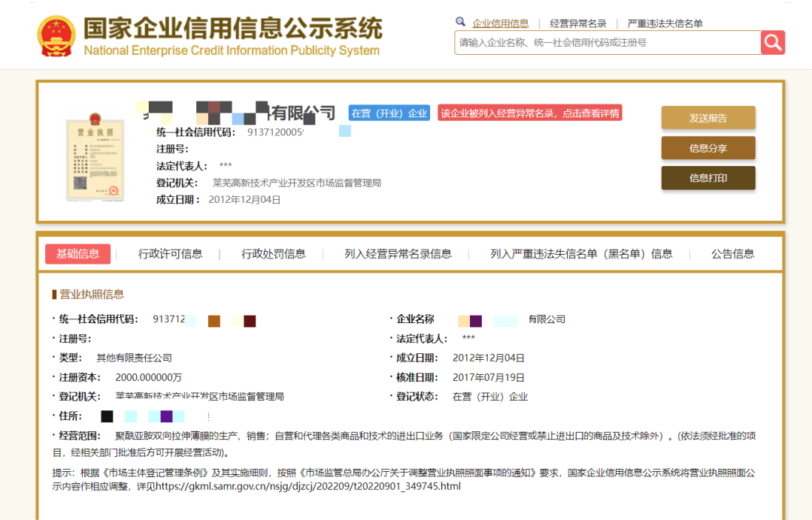Click the blue 在营（开业）企业 status badge
The image size is (812, 520).
[x=389, y=113]
